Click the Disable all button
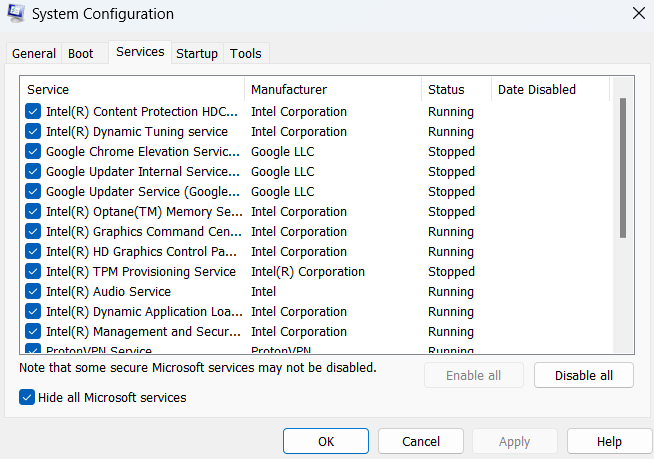Viewport: 654px width, 459px height. point(584,376)
